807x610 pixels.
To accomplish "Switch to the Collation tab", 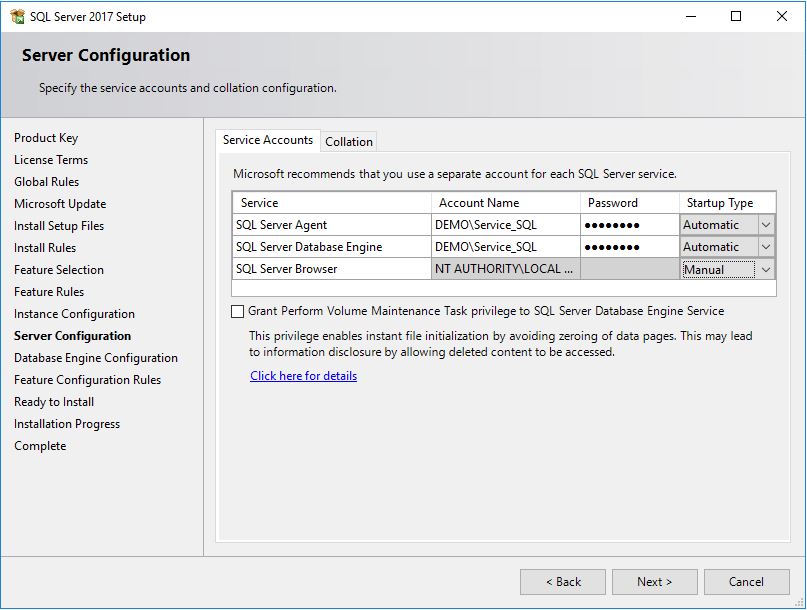I will 348,141.
